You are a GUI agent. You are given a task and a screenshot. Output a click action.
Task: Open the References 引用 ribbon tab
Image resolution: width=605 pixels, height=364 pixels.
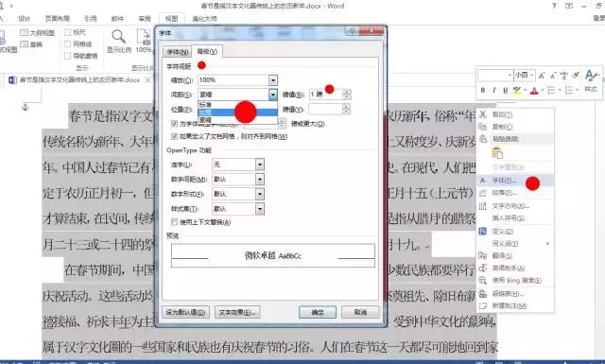click(x=91, y=19)
